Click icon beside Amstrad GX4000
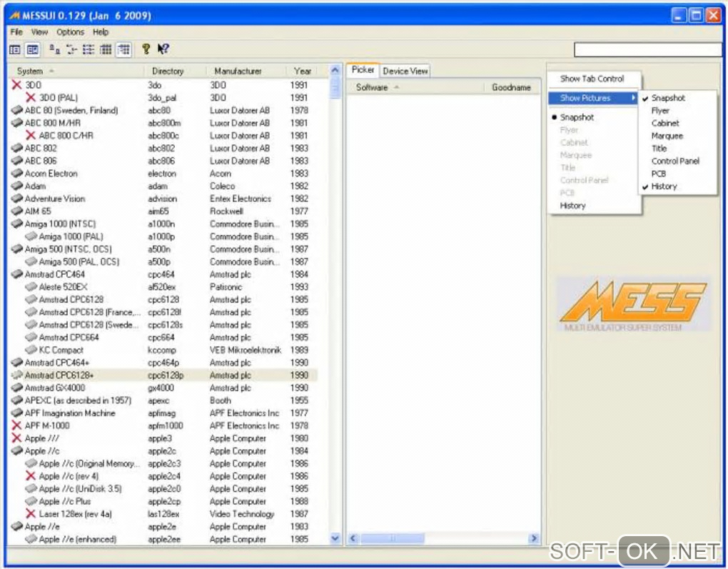728x569 pixels. [16, 388]
